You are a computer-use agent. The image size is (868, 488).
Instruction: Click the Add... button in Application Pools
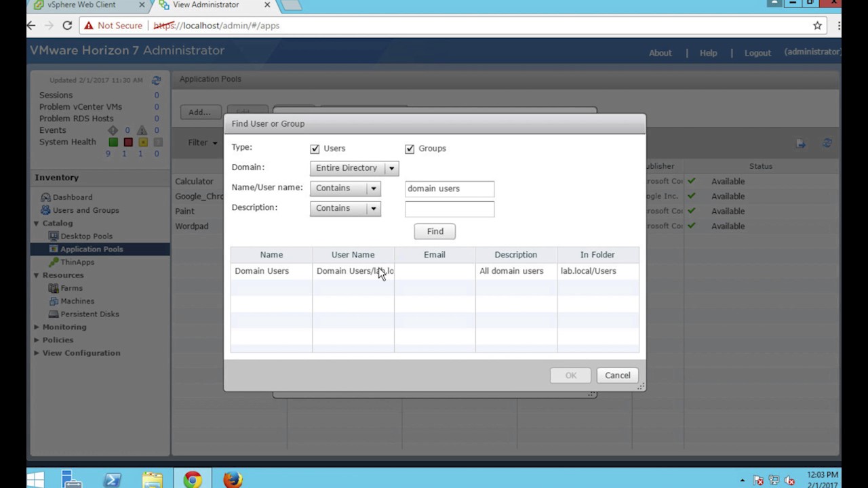coord(199,113)
